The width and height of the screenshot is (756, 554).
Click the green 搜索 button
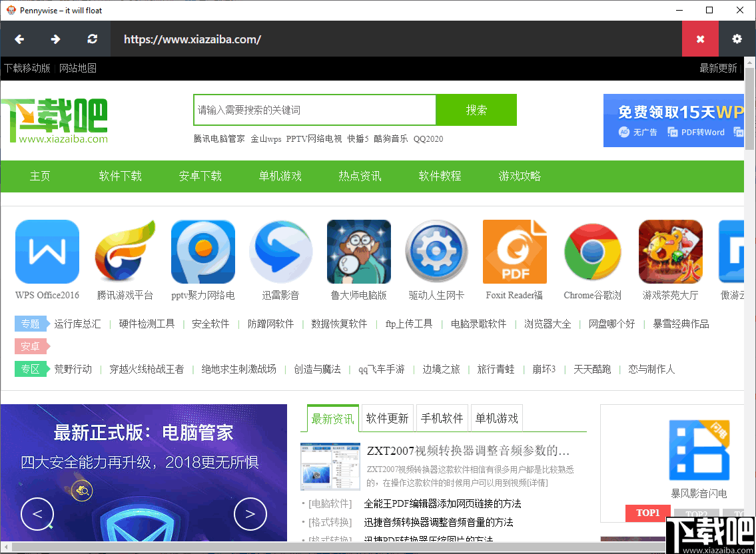pos(476,110)
